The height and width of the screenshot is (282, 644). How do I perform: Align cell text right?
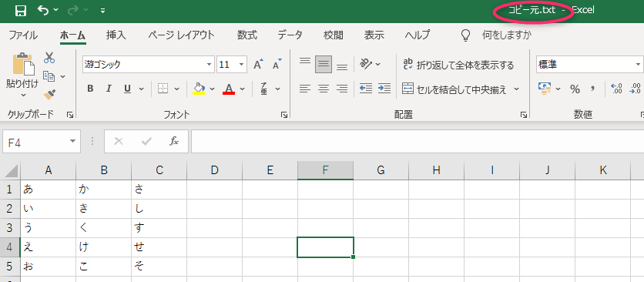(x=342, y=89)
